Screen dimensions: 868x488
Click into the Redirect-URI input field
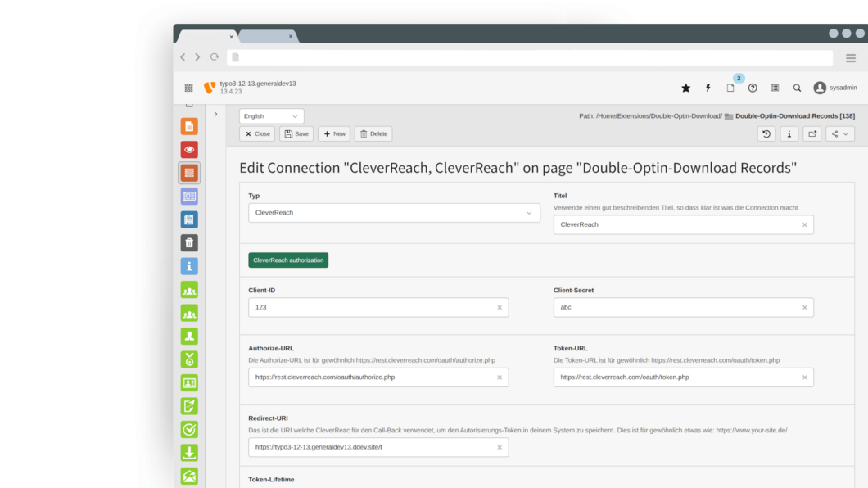pos(373,447)
